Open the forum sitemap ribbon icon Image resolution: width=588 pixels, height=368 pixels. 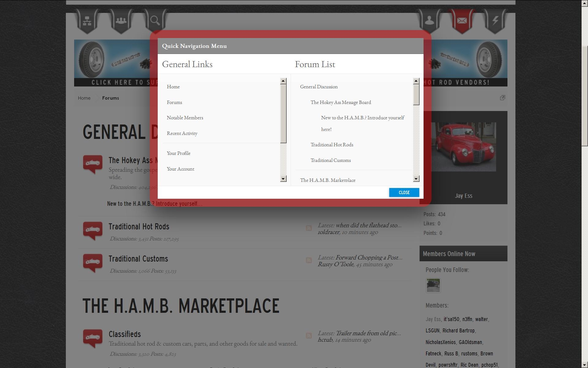[x=87, y=21]
